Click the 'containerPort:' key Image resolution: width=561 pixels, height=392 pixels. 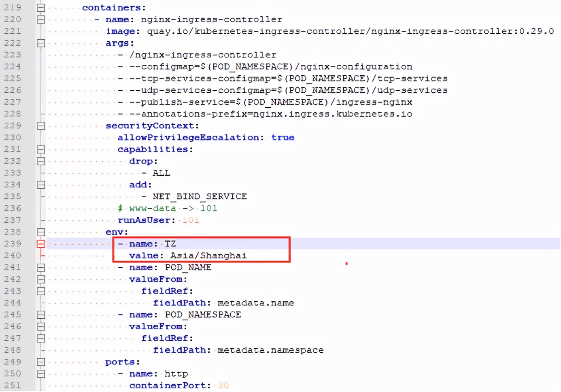pos(170,386)
